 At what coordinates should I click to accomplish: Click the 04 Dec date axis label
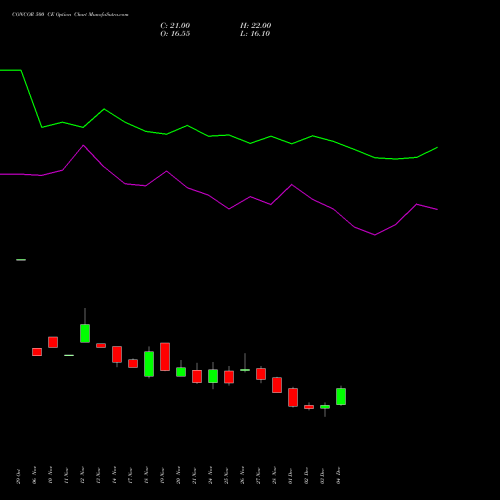[x=338, y=476]
